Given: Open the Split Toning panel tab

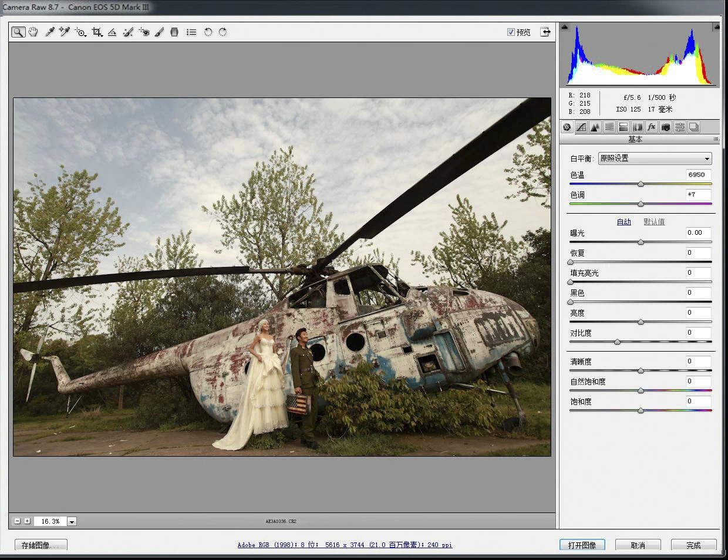Looking at the screenshot, I should tap(623, 127).
